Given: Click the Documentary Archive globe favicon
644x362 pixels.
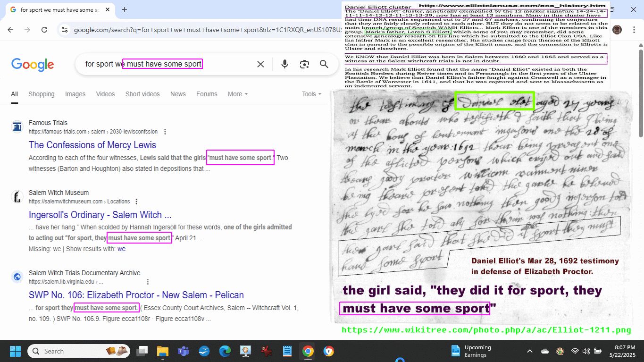Looking at the screenshot, I should coord(17,277).
